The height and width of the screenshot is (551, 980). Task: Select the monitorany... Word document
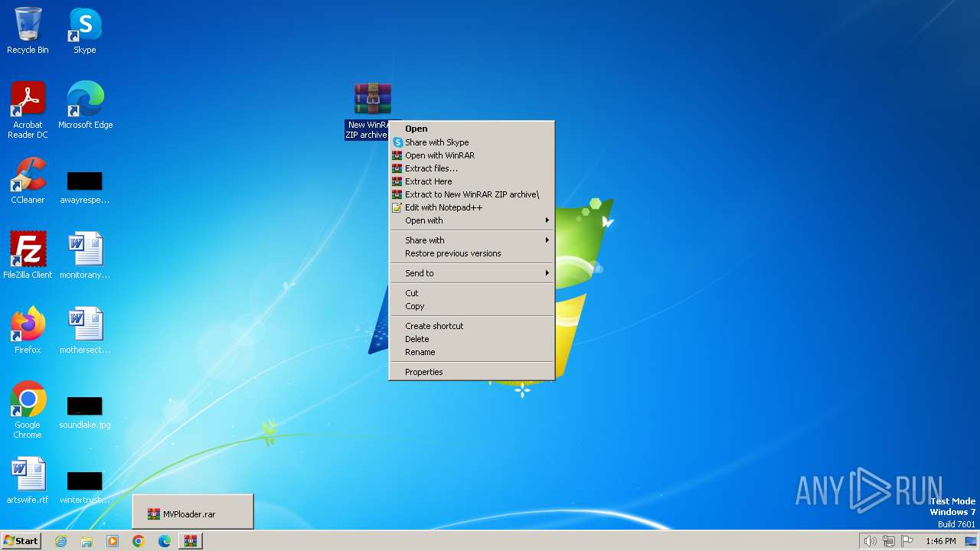(85, 256)
